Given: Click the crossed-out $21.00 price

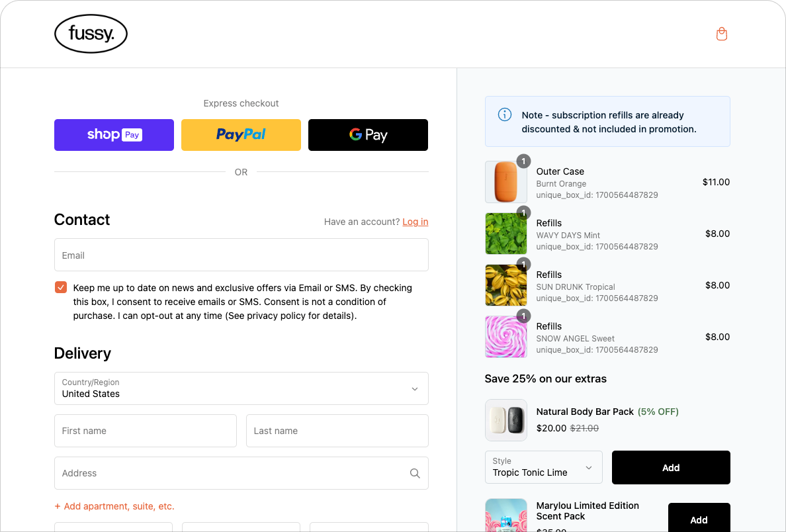Looking at the screenshot, I should pos(584,428).
